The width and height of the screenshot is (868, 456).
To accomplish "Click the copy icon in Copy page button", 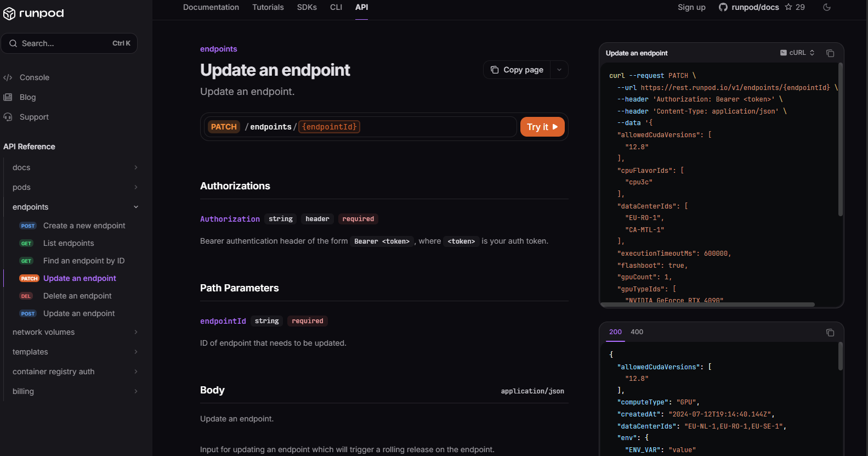I will tap(495, 70).
